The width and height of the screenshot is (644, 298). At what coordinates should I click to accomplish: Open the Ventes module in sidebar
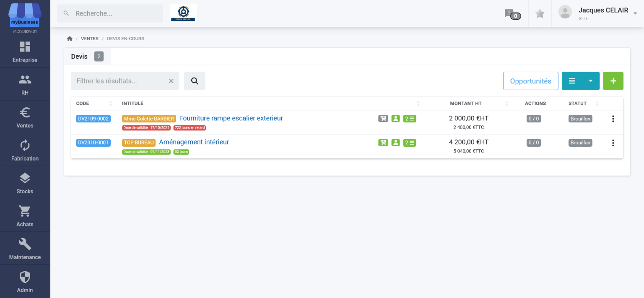25,117
